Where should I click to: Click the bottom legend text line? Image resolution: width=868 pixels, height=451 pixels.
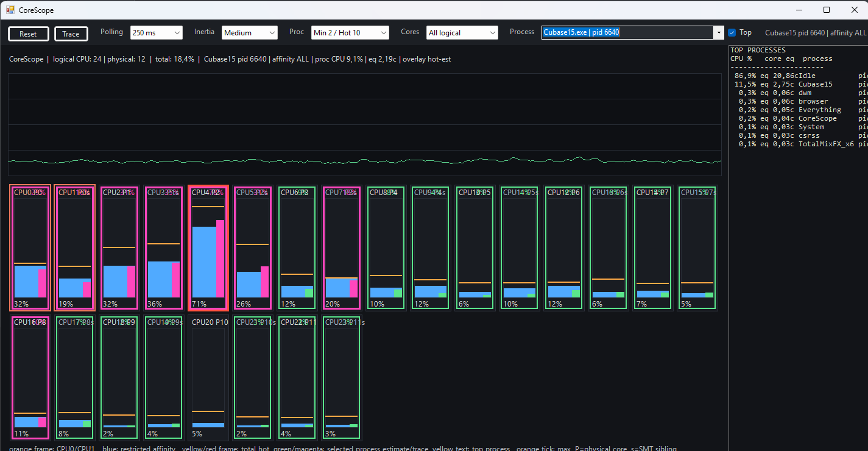coord(343,448)
